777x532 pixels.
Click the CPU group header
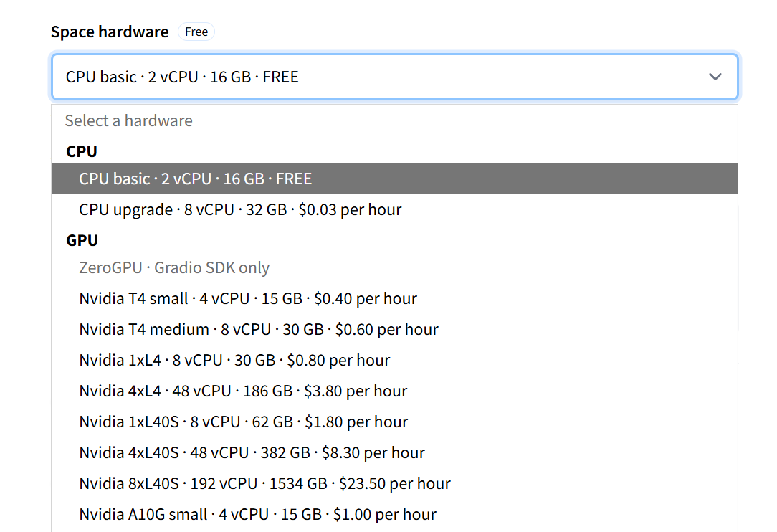tap(82, 151)
